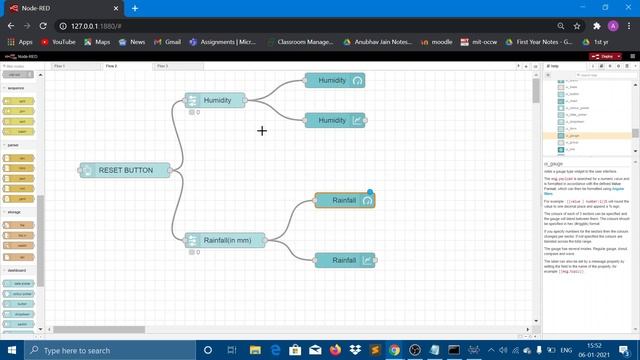Select the RESET BUTTON node
640x360 pixels.
point(125,170)
